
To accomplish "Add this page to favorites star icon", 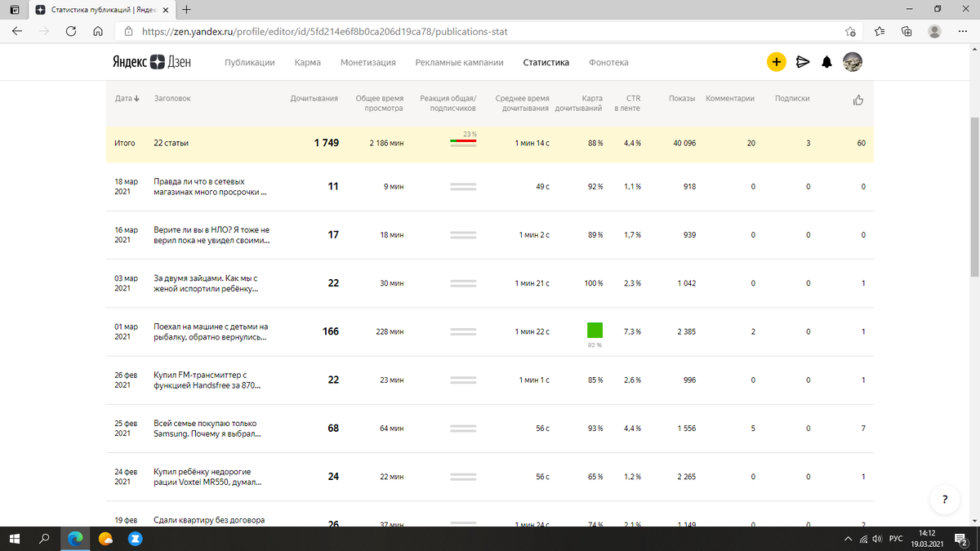I will (x=850, y=32).
